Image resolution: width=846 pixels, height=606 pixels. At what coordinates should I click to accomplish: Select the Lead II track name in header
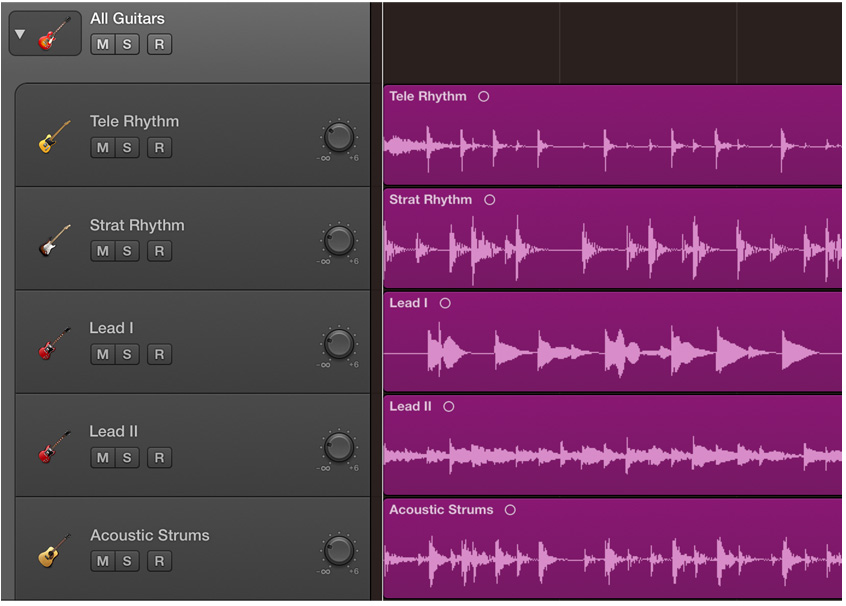pyautogui.click(x=113, y=432)
